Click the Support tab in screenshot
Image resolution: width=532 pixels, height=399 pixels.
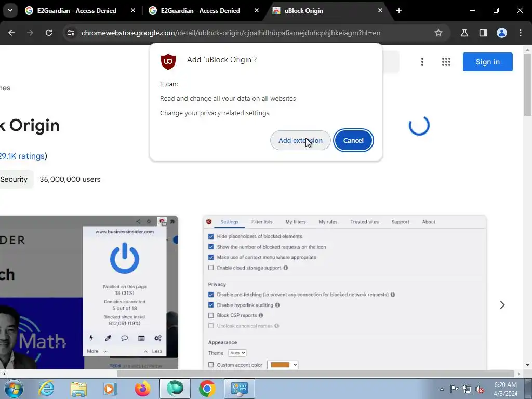tap(401, 222)
